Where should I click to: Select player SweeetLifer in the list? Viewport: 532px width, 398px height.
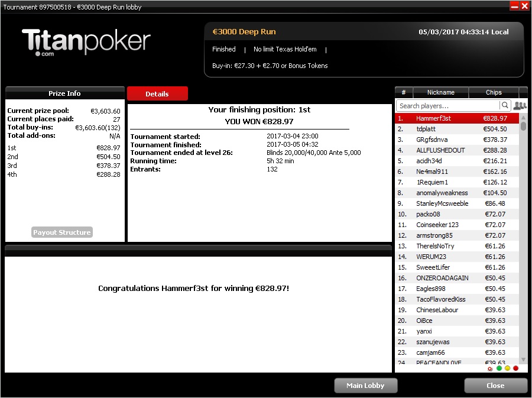point(457,267)
